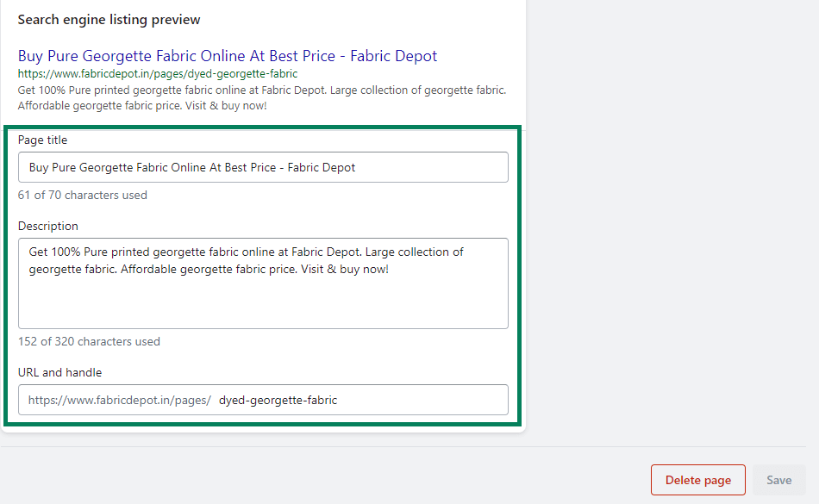Click the Description field label
This screenshot has width=819, height=504.
pyautogui.click(x=48, y=226)
